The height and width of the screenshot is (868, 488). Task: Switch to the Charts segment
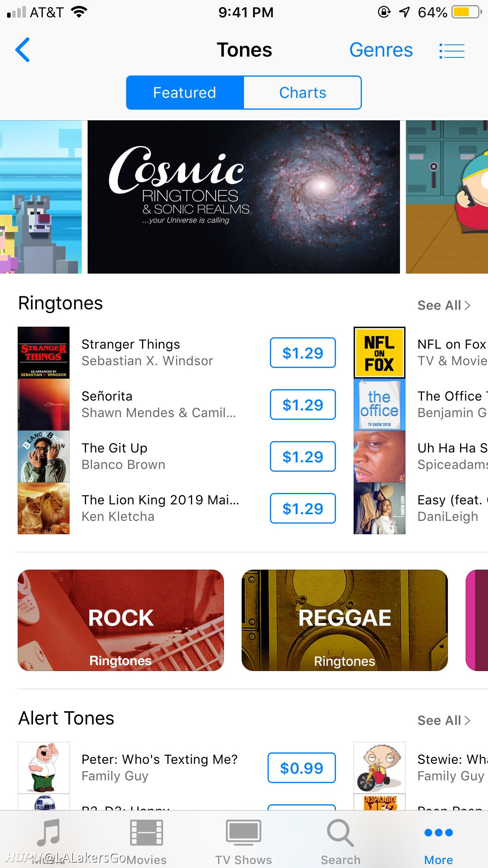point(303,93)
